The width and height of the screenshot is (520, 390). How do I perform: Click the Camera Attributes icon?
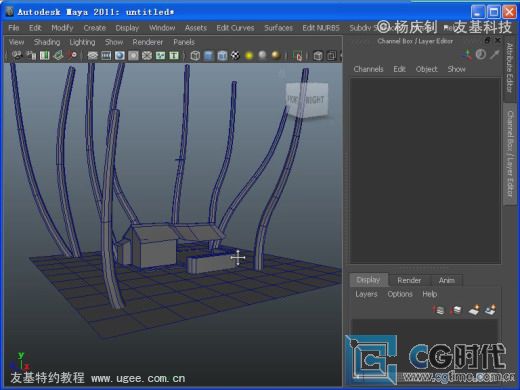pos(31,55)
